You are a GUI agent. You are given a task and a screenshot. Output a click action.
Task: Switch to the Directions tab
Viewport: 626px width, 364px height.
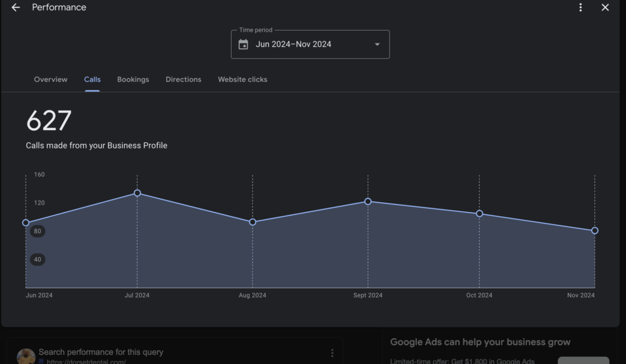tap(183, 79)
